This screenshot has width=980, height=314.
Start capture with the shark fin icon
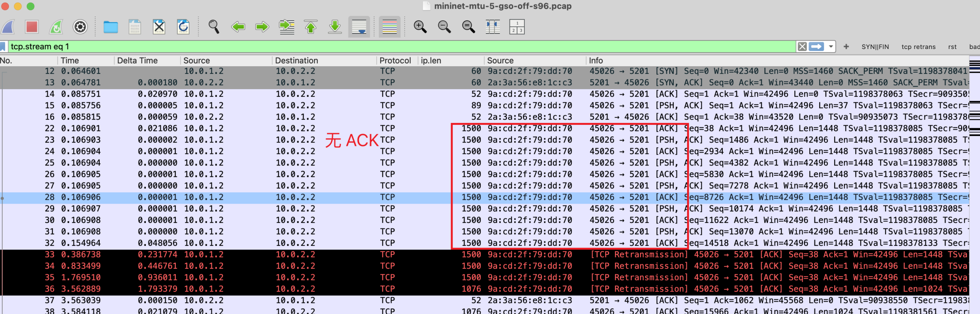click(8, 27)
